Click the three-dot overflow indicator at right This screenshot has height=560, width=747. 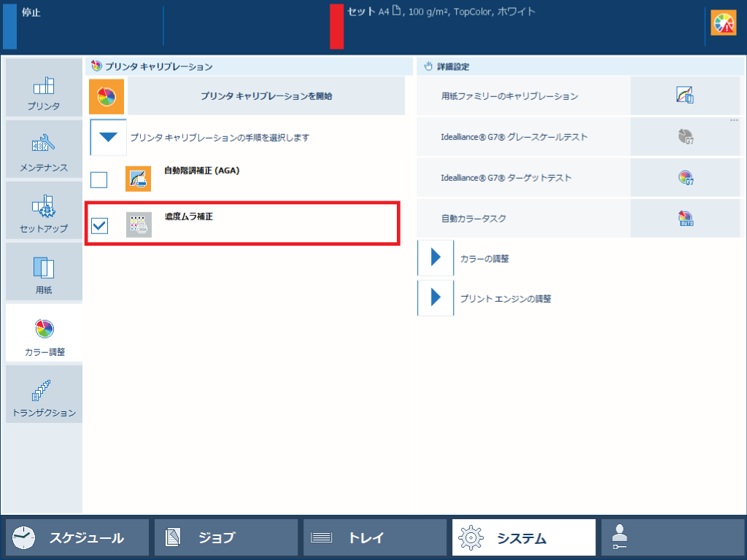(734, 120)
